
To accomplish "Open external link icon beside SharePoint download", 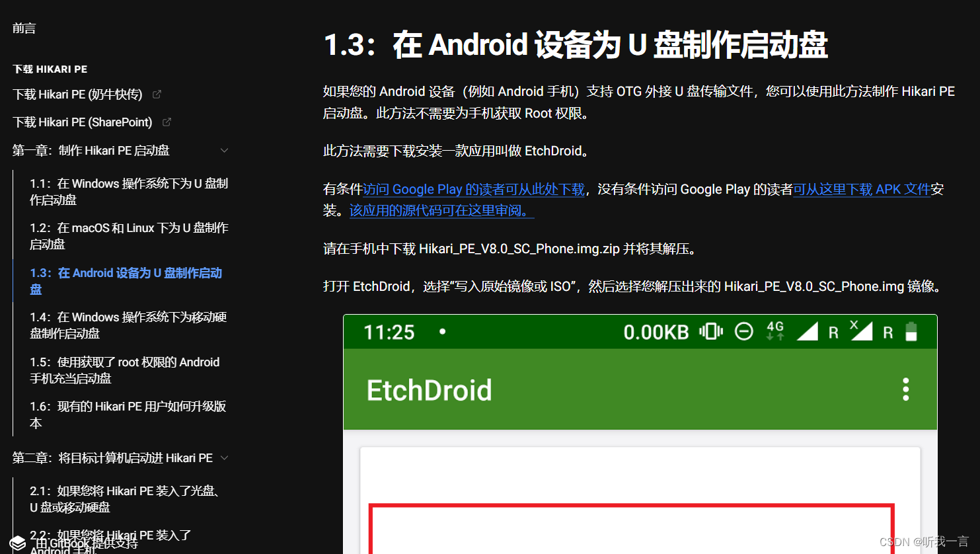I will click(x=167, y=122).
